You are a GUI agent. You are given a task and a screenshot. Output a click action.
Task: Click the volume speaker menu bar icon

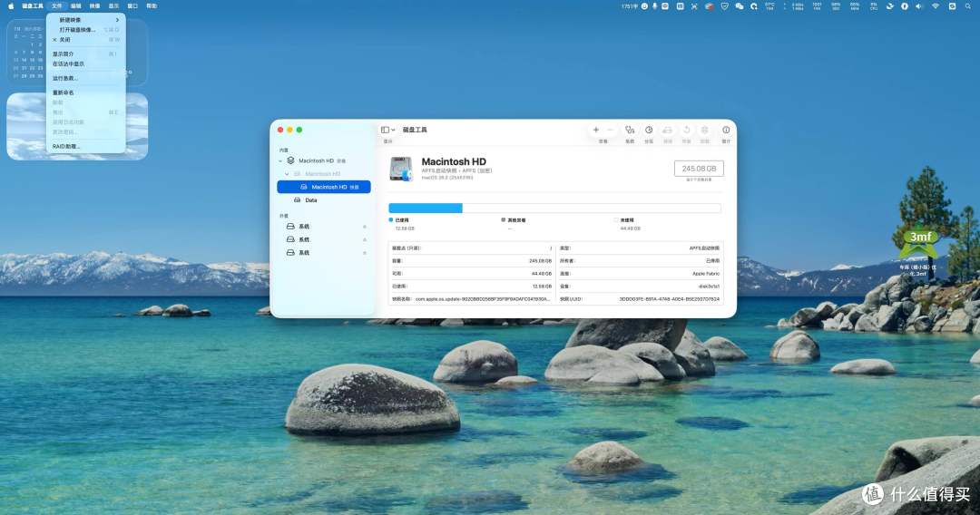(x=918, y=5)
